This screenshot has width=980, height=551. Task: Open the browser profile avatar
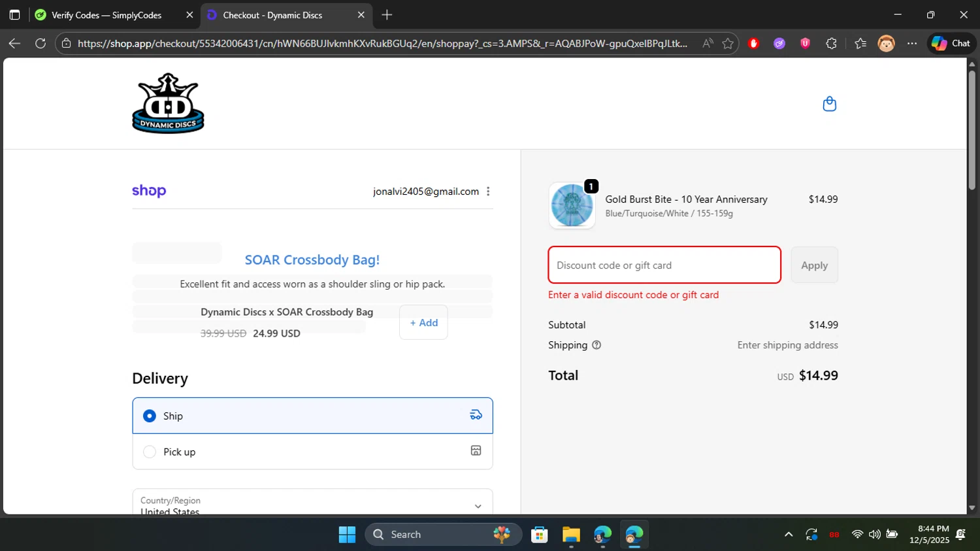point(886,43)
